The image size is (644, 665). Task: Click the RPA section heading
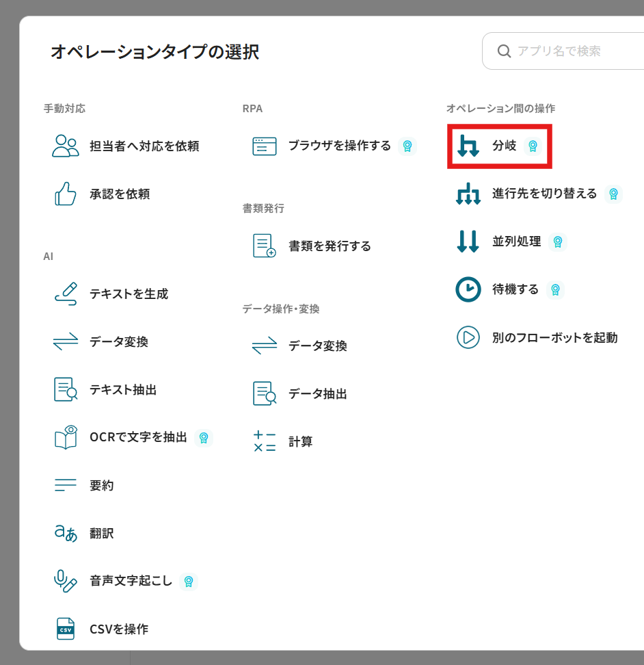(252, 109)
